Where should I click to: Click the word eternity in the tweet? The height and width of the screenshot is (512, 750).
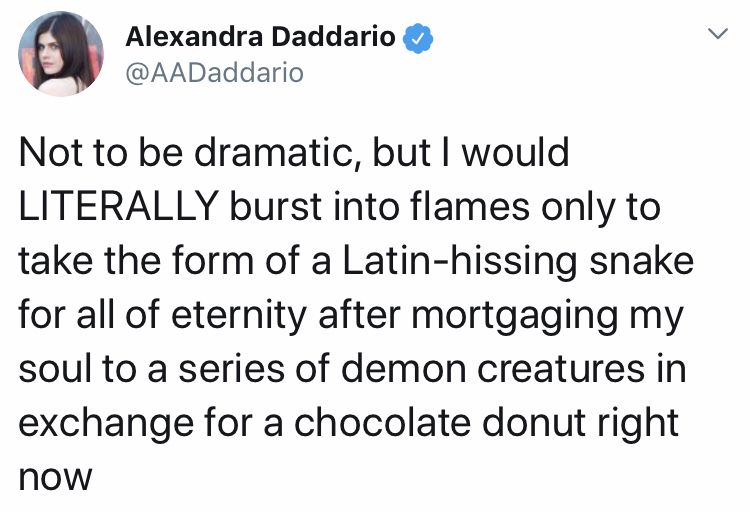point(239,315)
